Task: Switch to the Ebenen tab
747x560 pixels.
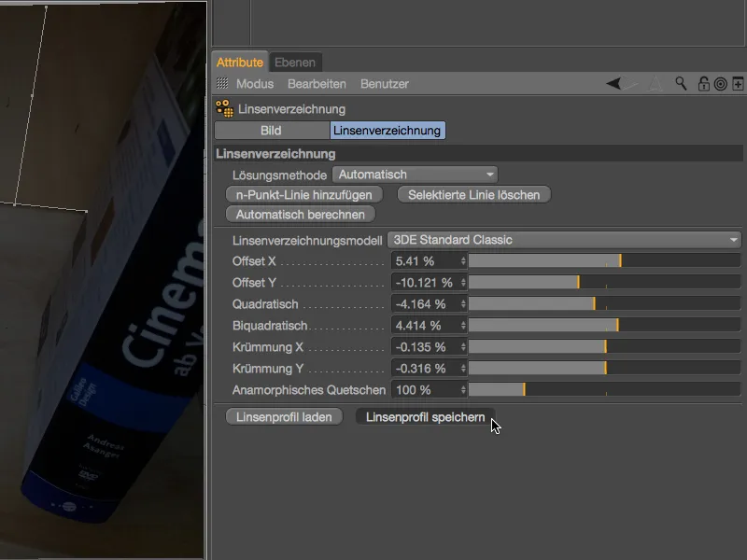Action: [295, 63]
